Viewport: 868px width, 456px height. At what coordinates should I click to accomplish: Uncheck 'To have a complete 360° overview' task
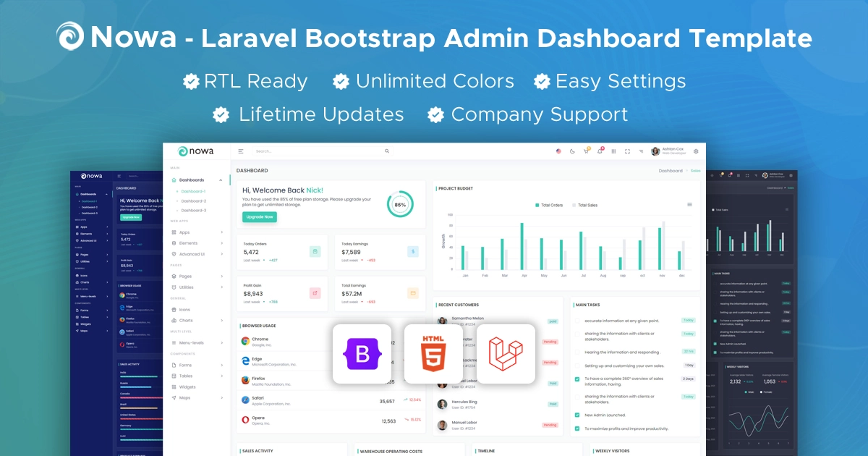(577, 379)
